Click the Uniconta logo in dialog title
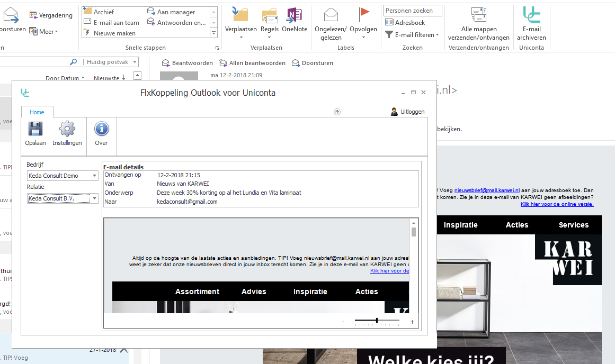Screen dimensions: 615x364 coord(25,93)
